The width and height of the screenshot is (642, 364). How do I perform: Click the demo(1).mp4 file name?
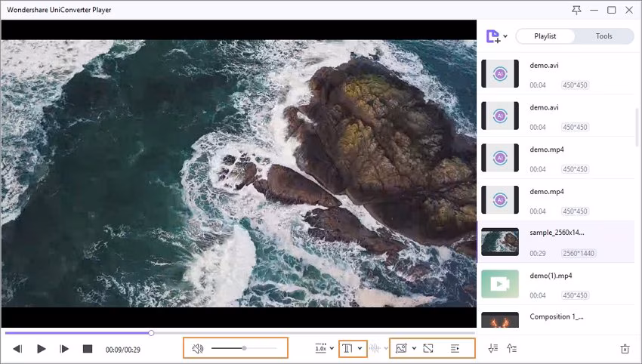click(x=551, y=276)
